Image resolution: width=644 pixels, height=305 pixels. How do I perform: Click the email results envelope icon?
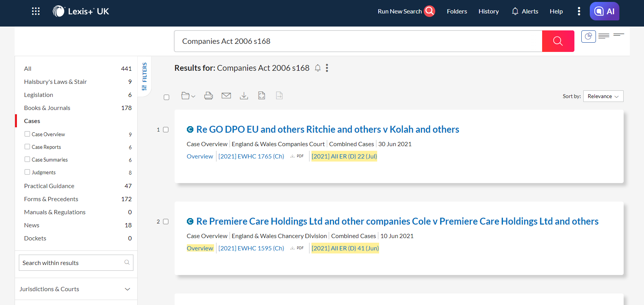click(x=226, y=96)
